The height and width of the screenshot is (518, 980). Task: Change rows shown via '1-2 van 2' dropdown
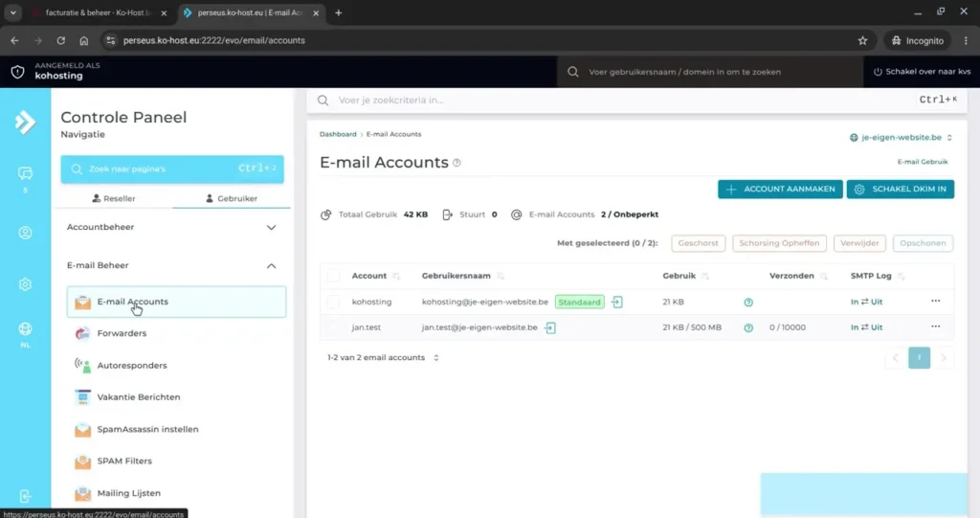click(x=383, y=358)
